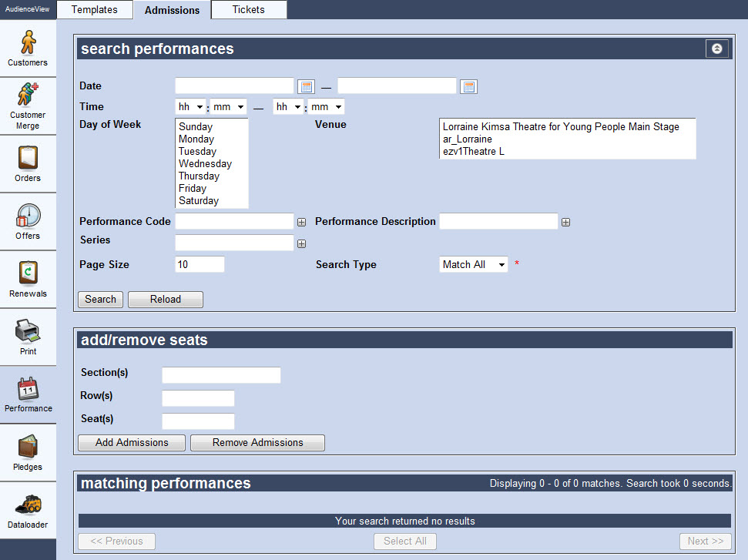
Task: Select Friday in Day of Week list
Action: pyautogui.click(x=212, y=189)
